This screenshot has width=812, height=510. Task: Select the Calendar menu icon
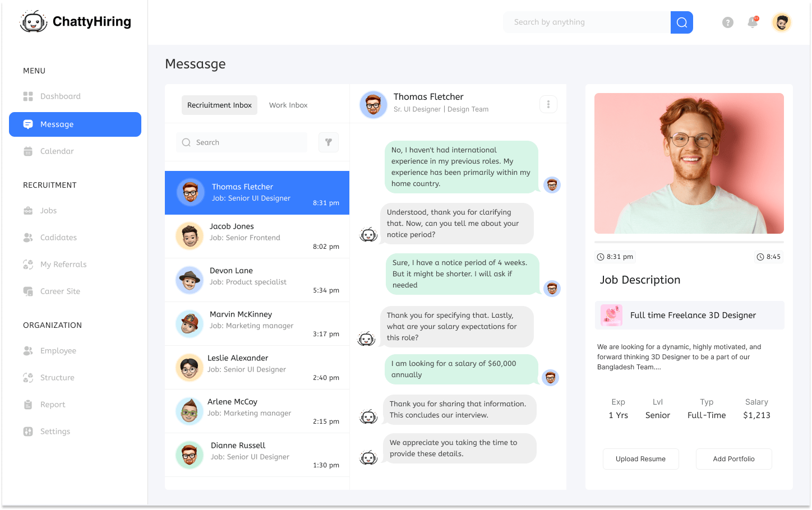(27, 151)
